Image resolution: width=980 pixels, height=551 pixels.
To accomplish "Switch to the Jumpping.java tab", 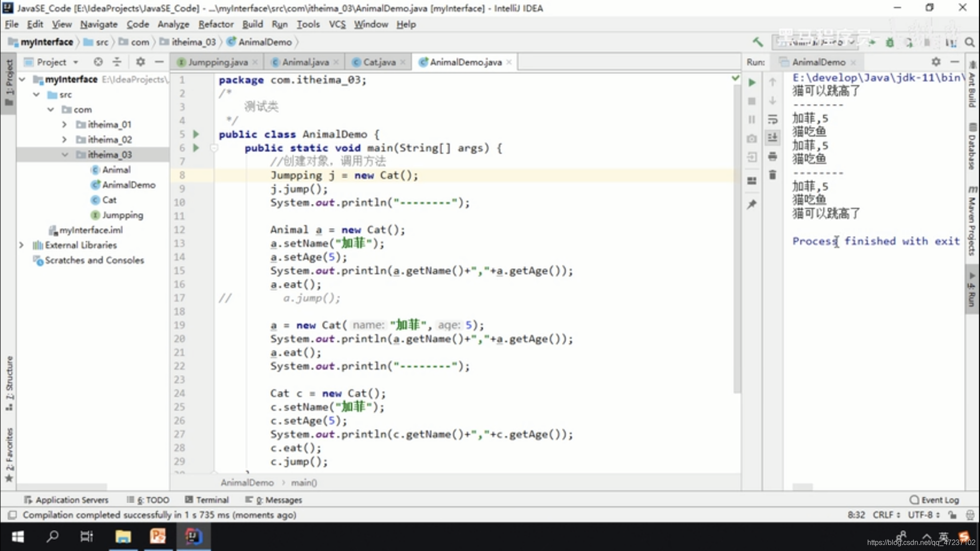I will [217, 62].
